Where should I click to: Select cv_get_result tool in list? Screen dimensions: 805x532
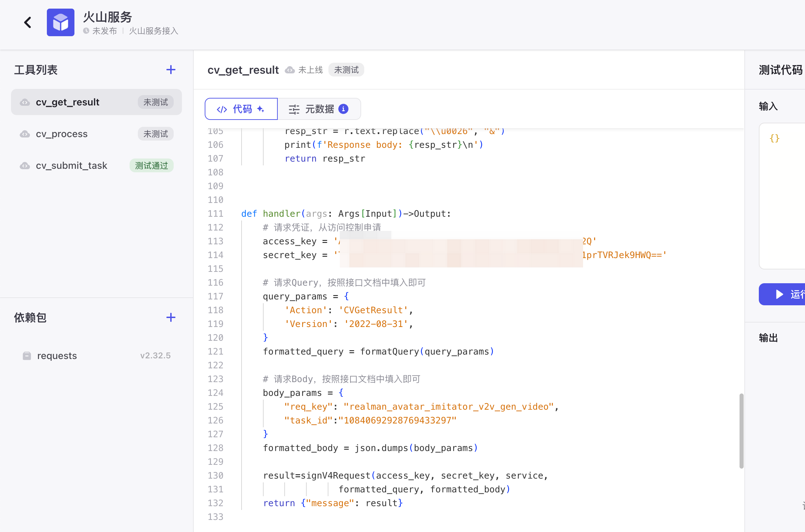pos(68,102)
